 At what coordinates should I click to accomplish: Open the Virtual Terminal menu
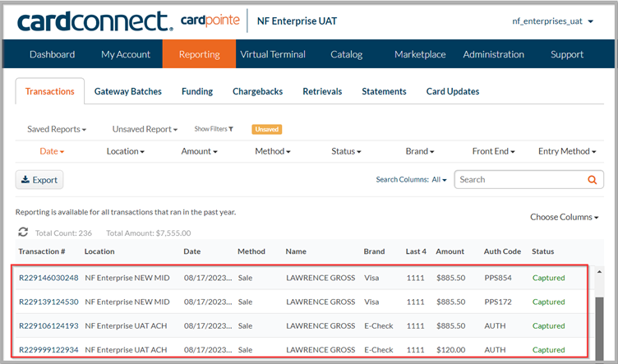[273, 54]
